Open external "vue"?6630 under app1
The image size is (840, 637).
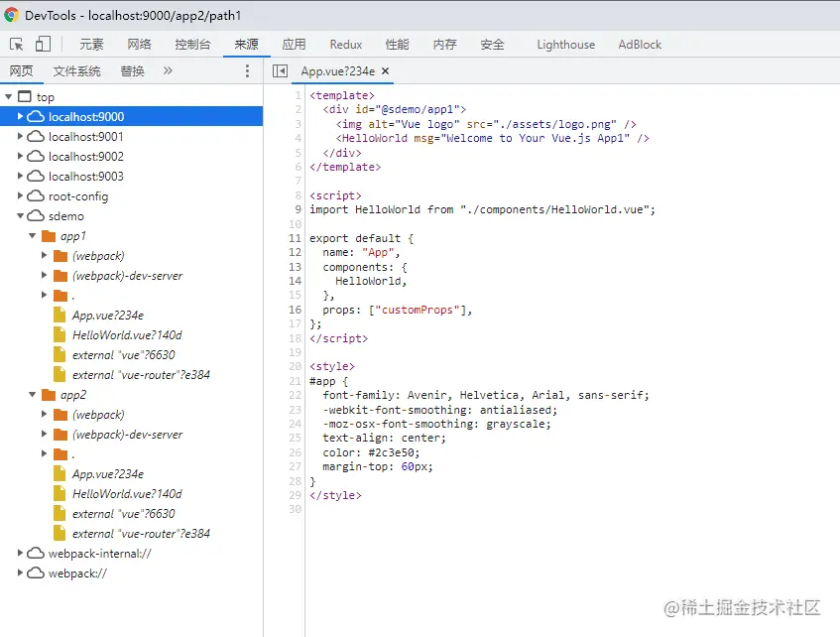124,355
